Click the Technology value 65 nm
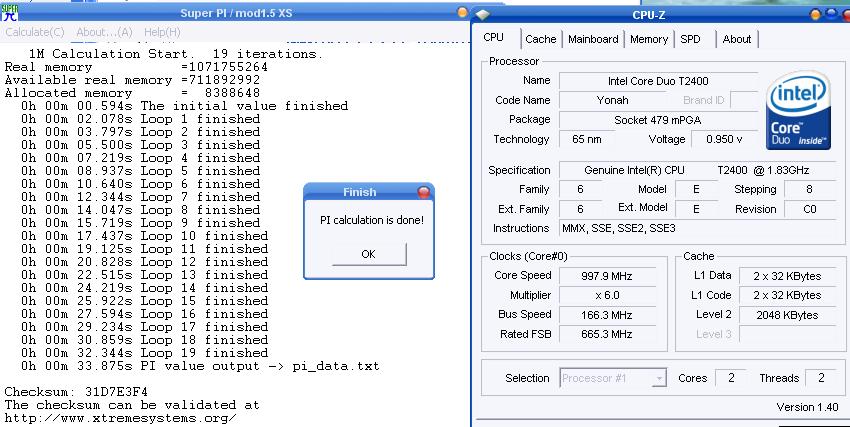The height and width of the screenshot is (427, 850). [x=587, y=139]
